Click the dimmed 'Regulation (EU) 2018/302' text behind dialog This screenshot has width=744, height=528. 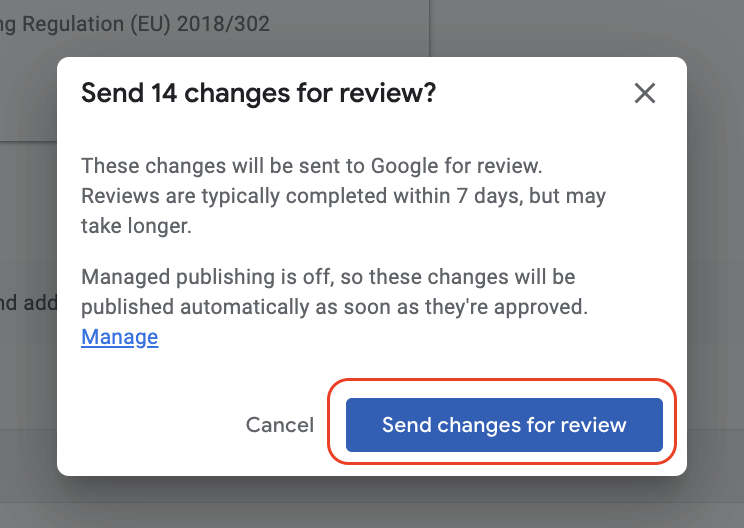click(x=146, y=24)
